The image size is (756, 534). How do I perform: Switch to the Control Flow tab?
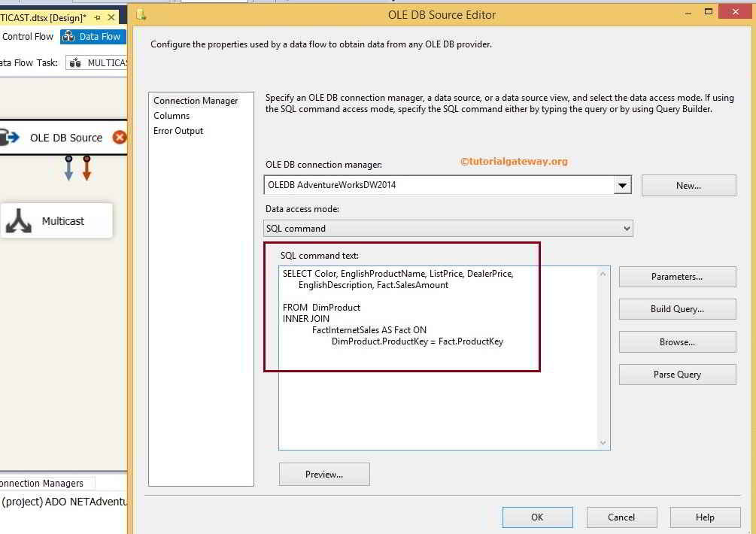pos(28,36)
